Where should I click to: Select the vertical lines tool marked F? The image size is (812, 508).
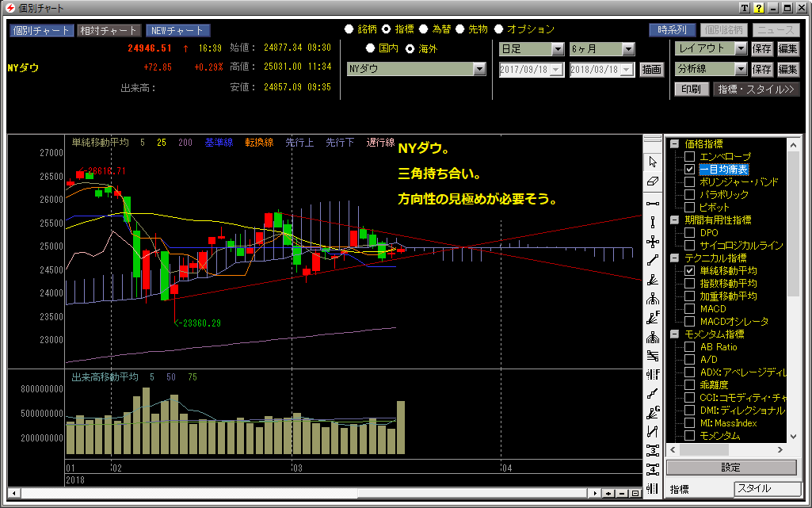pos(653,374)
